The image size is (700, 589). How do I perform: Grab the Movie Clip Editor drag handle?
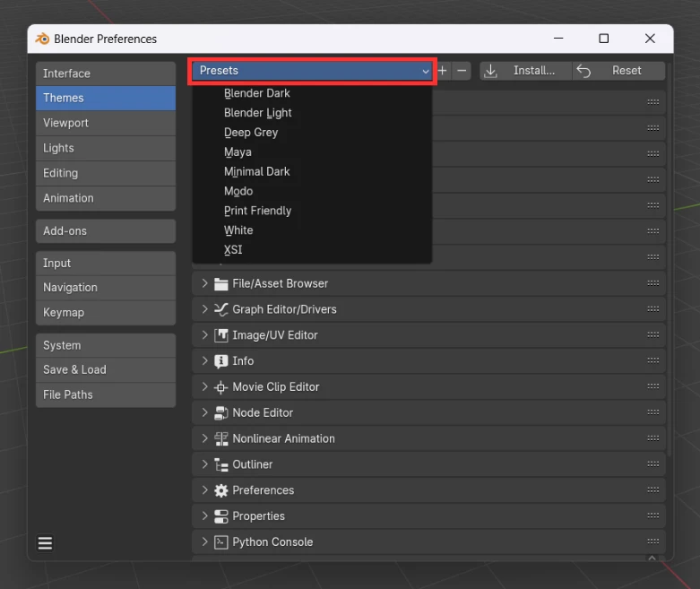coord(653,386)
